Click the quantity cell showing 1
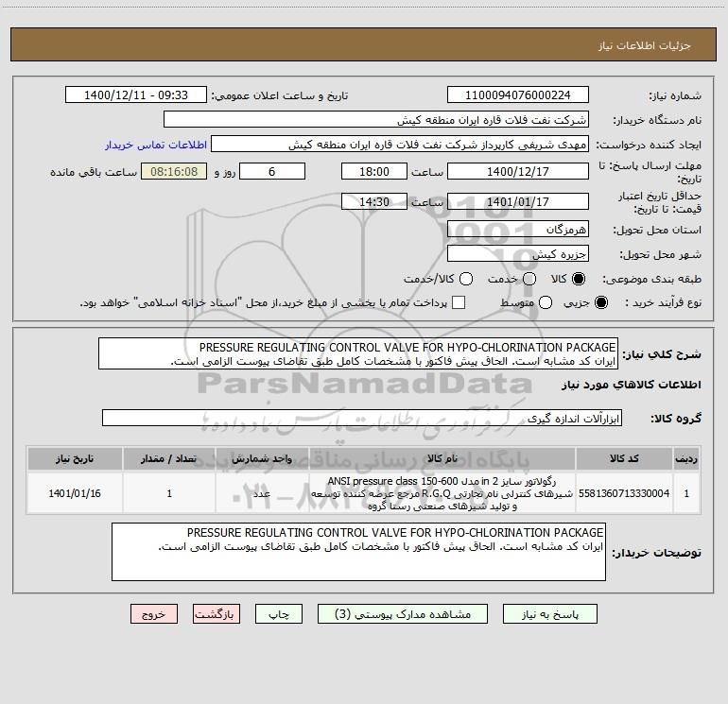Viewport: 728px width, 704px height. 169,493
